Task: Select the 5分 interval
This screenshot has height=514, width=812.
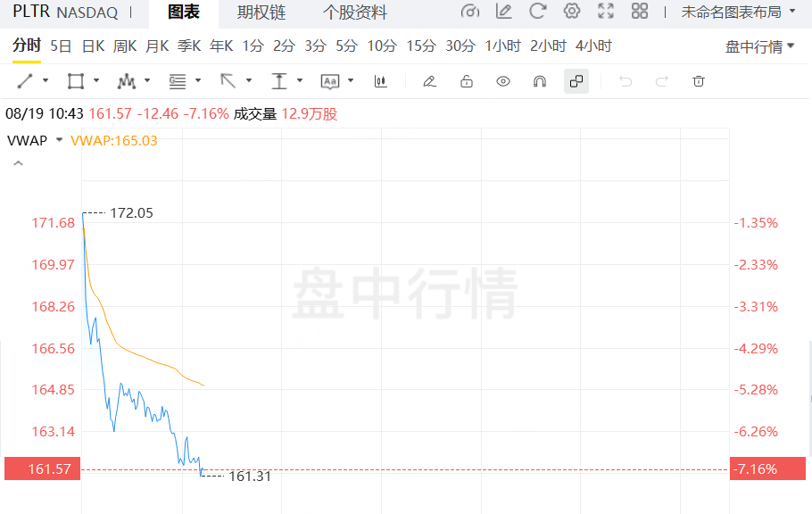Action: pos(346,46)
